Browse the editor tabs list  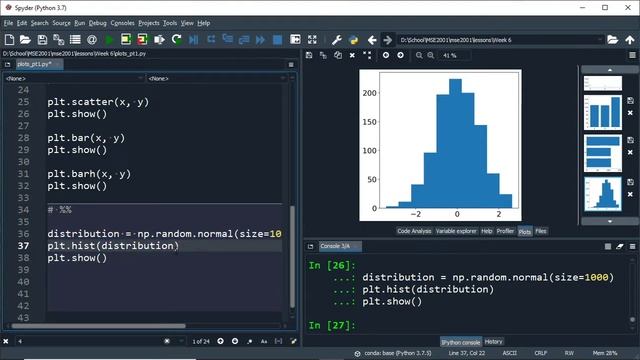[7, 64]
